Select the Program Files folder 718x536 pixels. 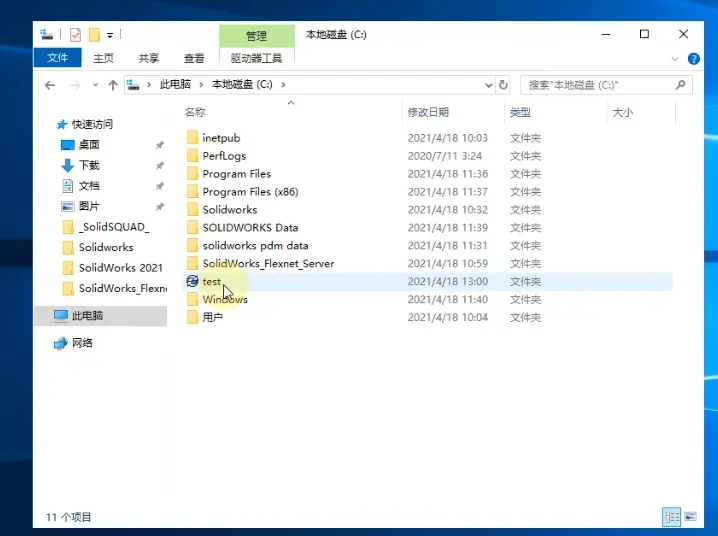point(236,174)
